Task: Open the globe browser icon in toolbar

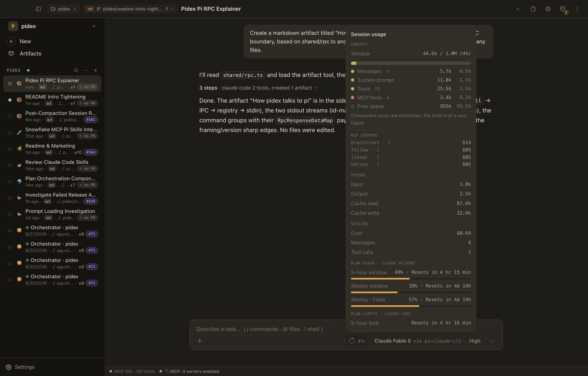Action: coord(548,9)
